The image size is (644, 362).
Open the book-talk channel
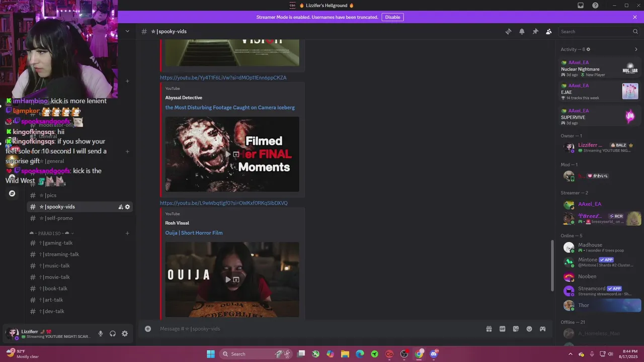79,289
